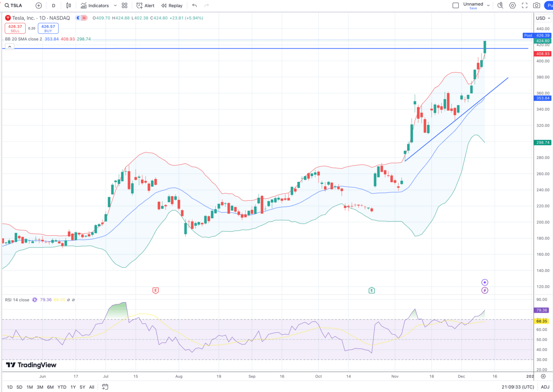Click the Save layout link
This screenshot has height=392, width=553.
click(x=473, y=8)
